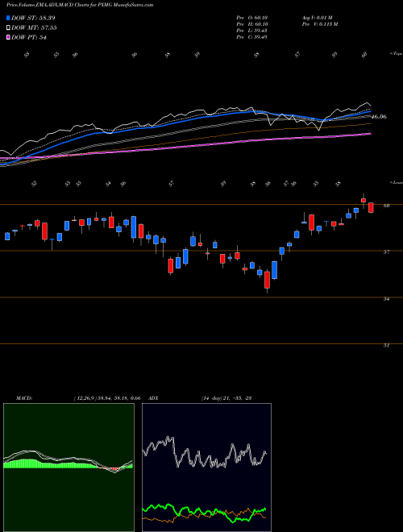Click the 'Pre C: 59.49' close value
Screen dimensions: 403x532
point(252,37)
